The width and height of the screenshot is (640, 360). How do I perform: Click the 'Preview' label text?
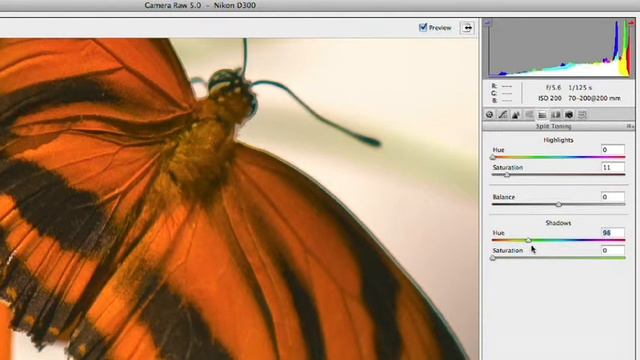tap(440, 28)
